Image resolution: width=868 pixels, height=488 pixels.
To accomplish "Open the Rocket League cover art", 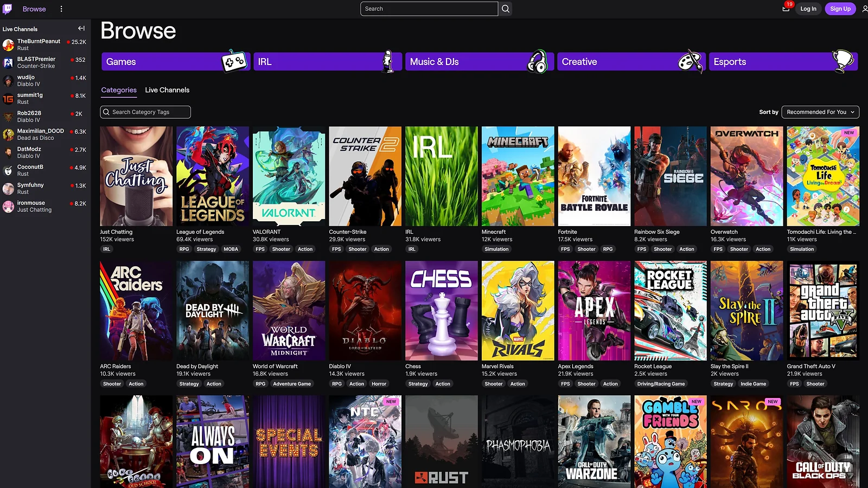I will (x=671, y=311).
